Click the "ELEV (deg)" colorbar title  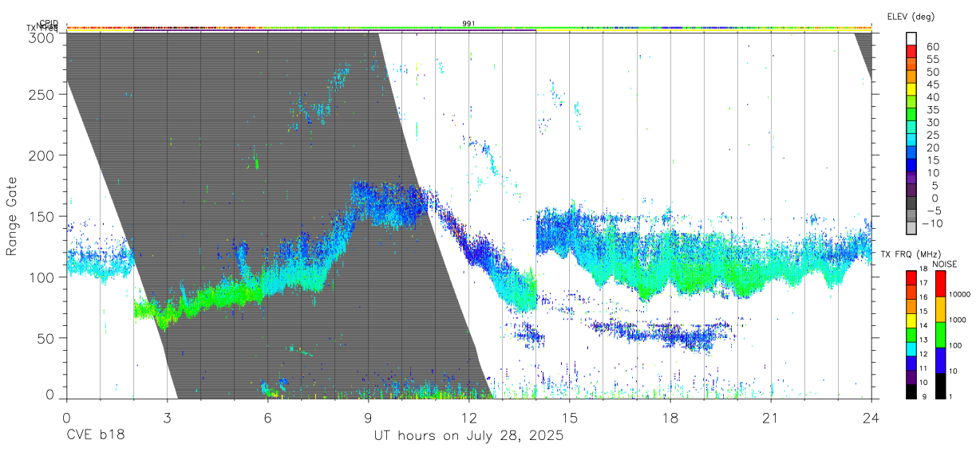tap(911, 16)
